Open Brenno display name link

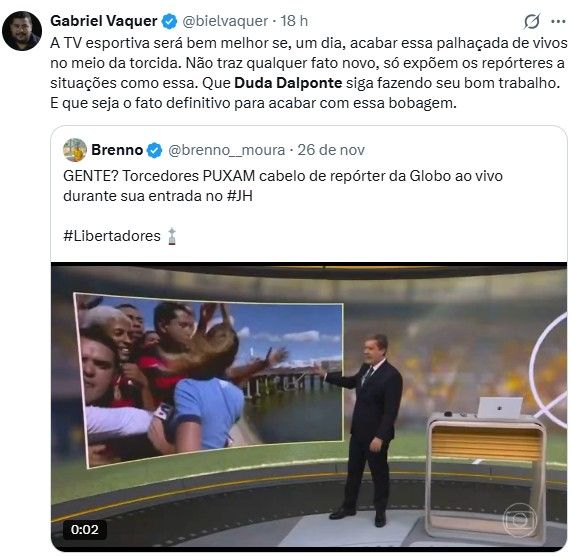click(117, 150)
